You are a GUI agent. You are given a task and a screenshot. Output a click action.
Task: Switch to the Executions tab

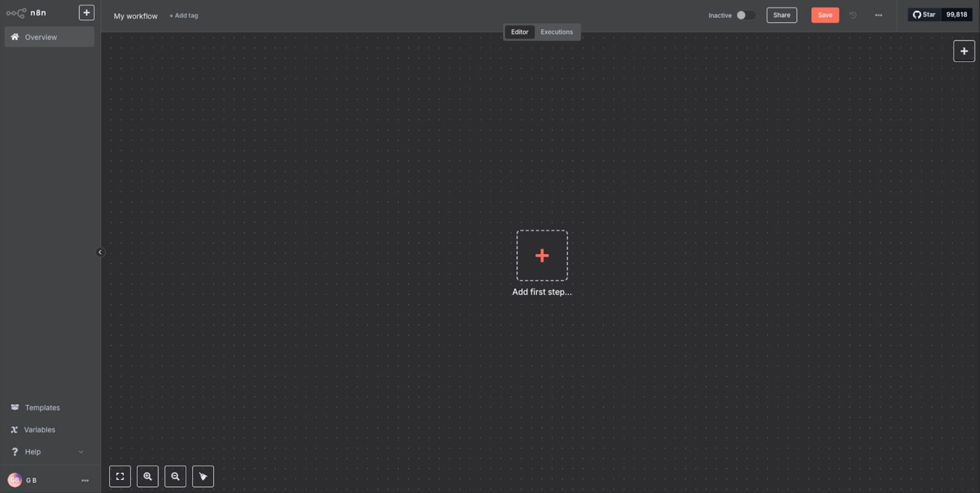click(x=556, y=32)
